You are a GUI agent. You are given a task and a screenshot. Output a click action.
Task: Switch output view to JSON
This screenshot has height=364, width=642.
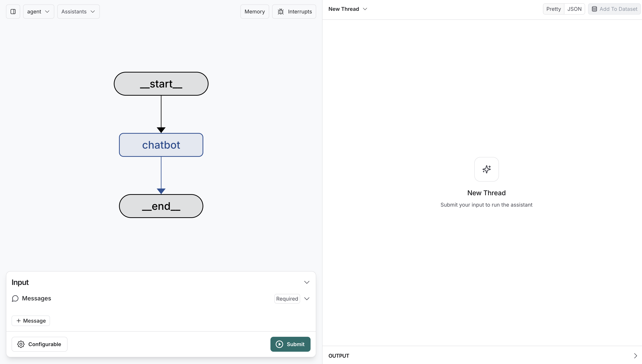pyautogui.click(x=574, y=9)
